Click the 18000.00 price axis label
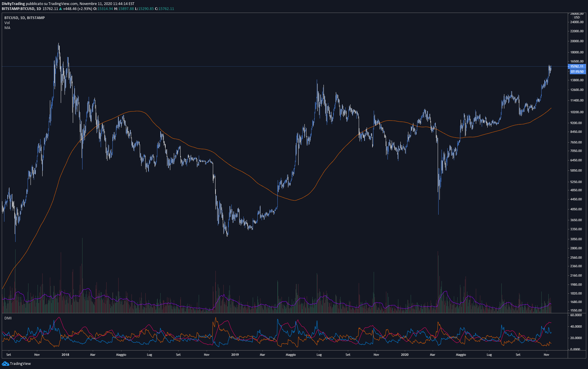The image size is (588, 369). click(x=577, y=53)
